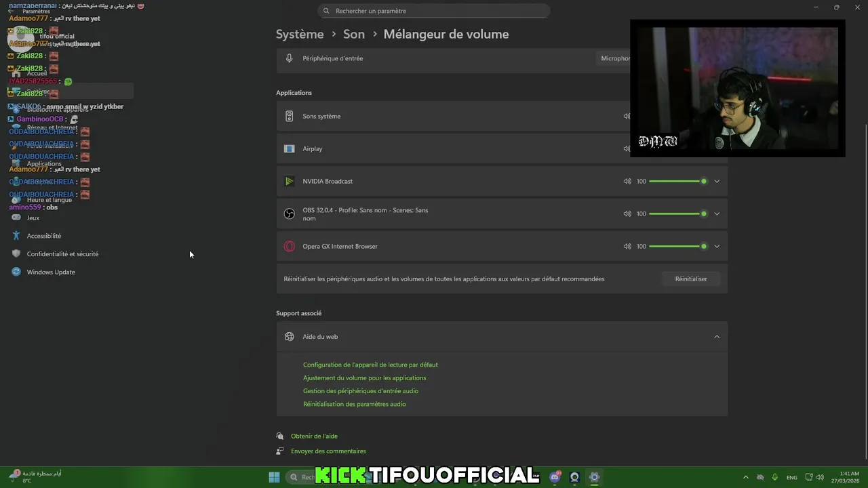Mute Sons système speaker icon

627,116
